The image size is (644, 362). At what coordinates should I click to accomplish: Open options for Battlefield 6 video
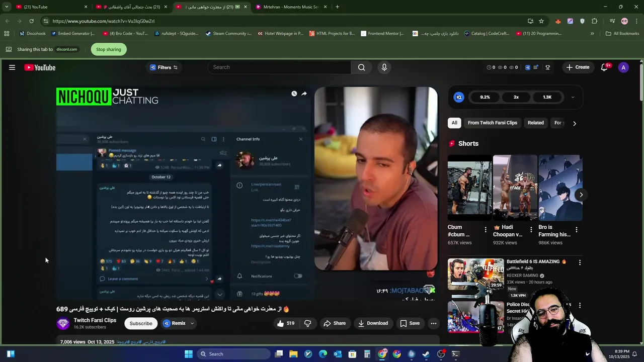pyautogui.click(x=580, y=262)
